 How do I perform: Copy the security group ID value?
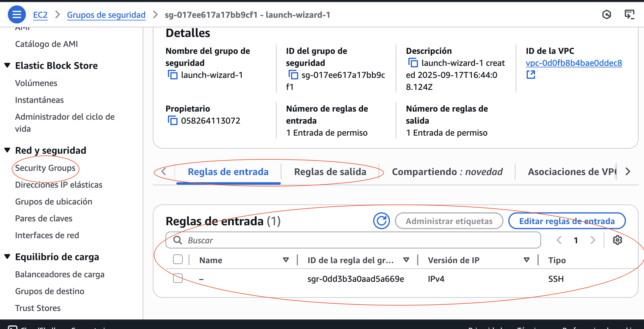point(293,75)
